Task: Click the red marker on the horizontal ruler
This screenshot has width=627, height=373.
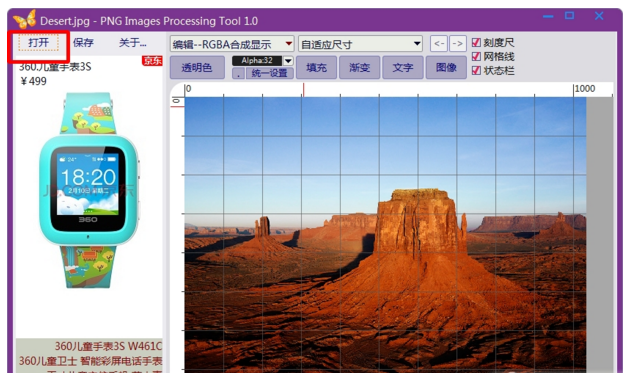Action: 303,90
